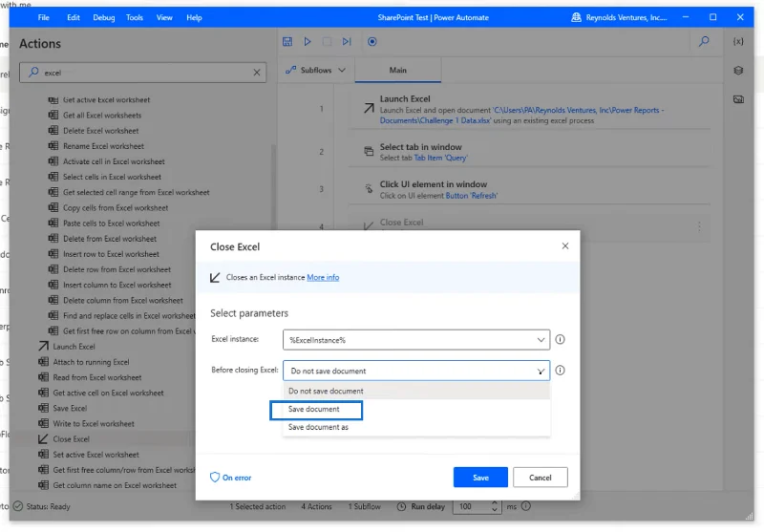Close the Close Excel dialog

(x=565, y=246)
